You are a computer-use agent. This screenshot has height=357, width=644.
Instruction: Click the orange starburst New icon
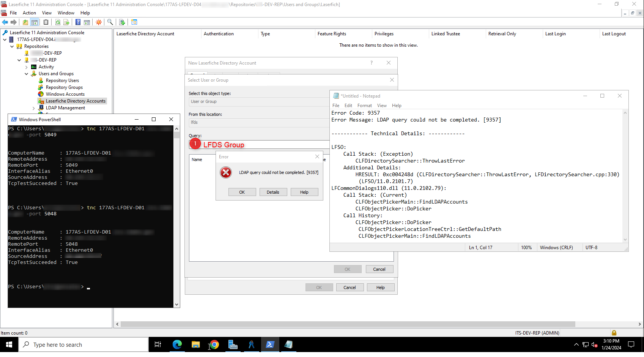point(99,22)
